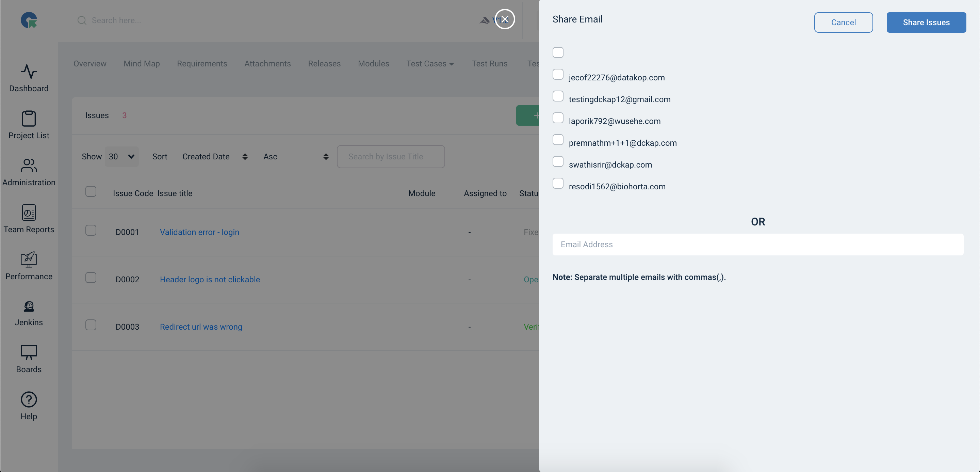Screen dimensions: 980x472
Task: Switch to the Requirements tab
Action: coord(202,64)
